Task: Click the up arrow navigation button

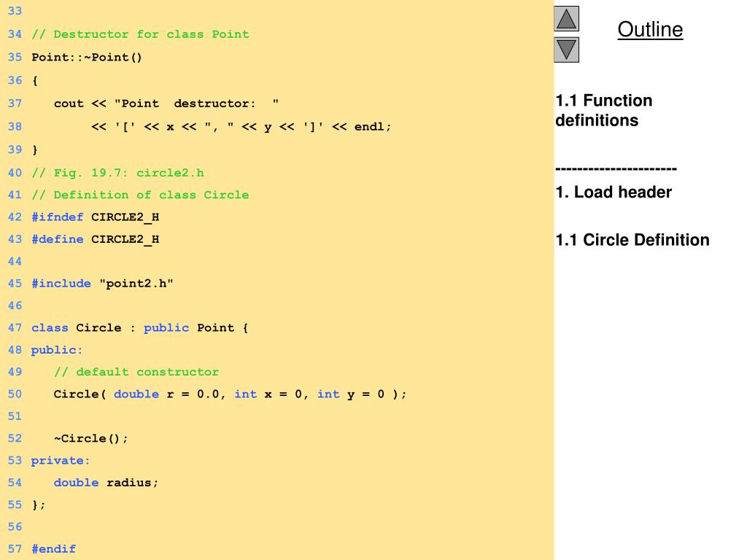Action: click(x=566, y=18)
